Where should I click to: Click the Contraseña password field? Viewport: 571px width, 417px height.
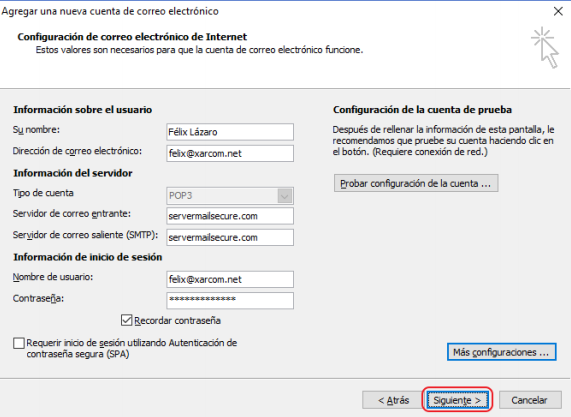230,301
